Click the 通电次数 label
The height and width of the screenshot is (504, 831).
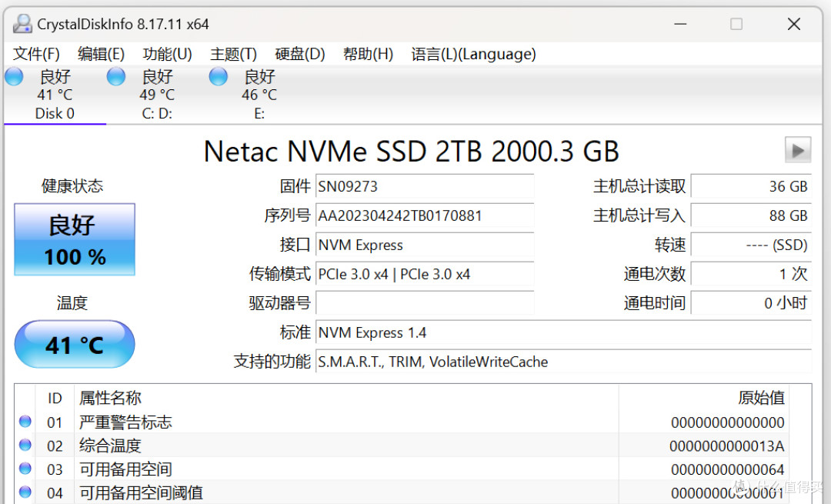[655, 274]
